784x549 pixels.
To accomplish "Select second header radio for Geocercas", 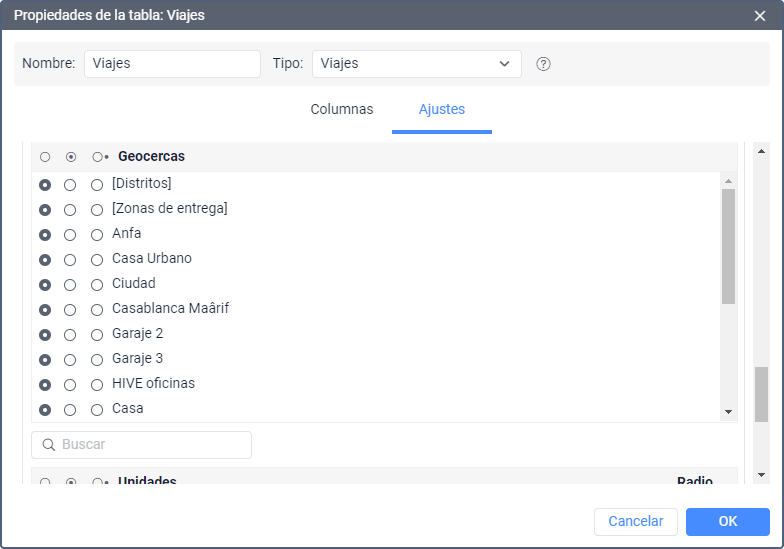I will [x=71, y=157].
